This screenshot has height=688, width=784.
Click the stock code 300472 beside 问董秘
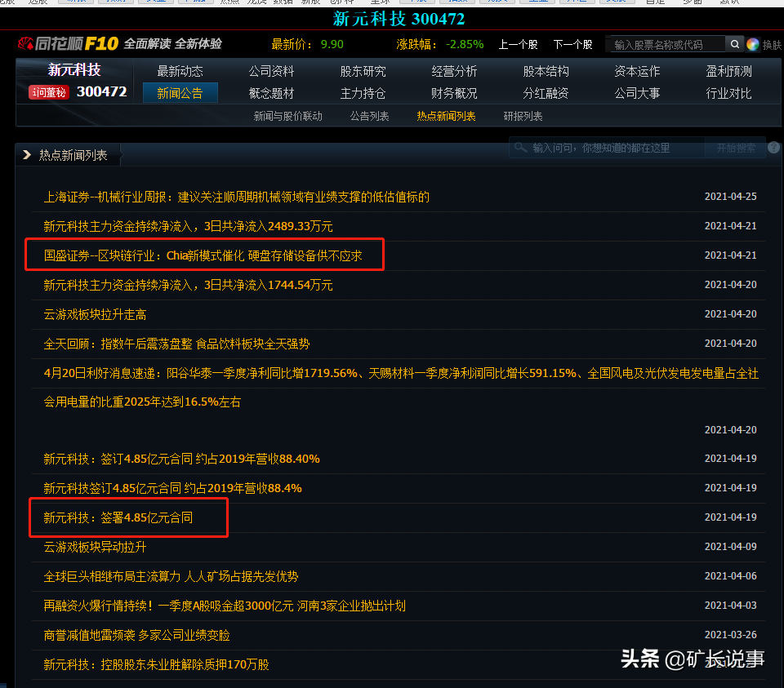[x=101, y=92]
